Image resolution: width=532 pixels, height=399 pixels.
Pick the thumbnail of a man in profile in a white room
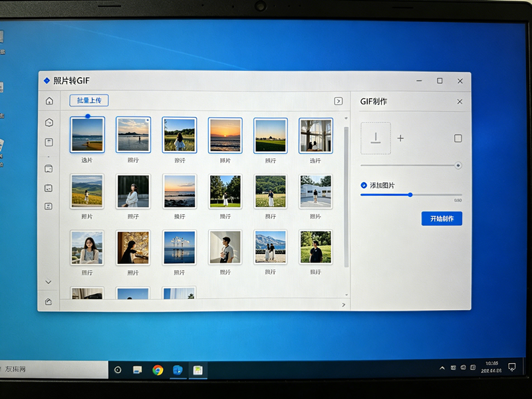[225, 247]
